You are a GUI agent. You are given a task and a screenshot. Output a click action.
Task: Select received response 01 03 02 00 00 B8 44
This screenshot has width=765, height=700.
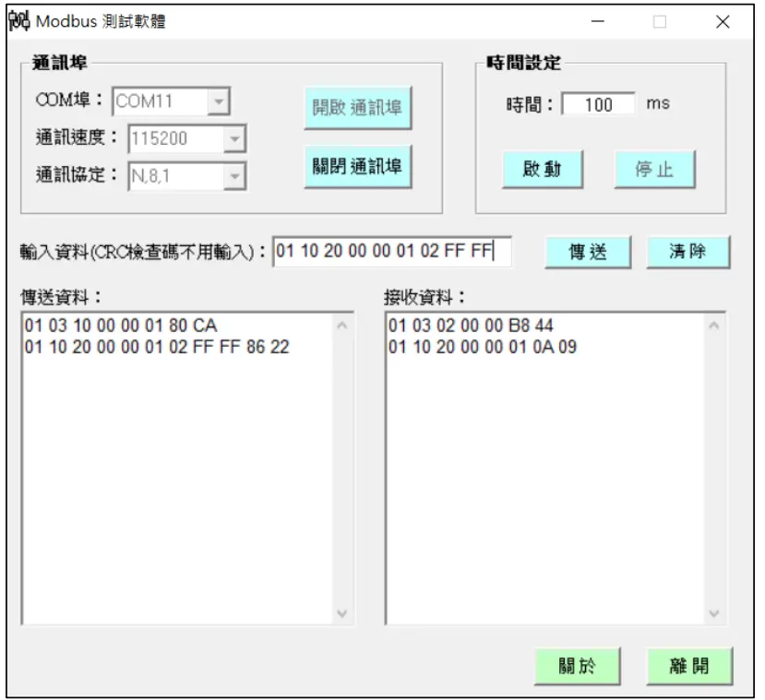(x=471, y=324)
